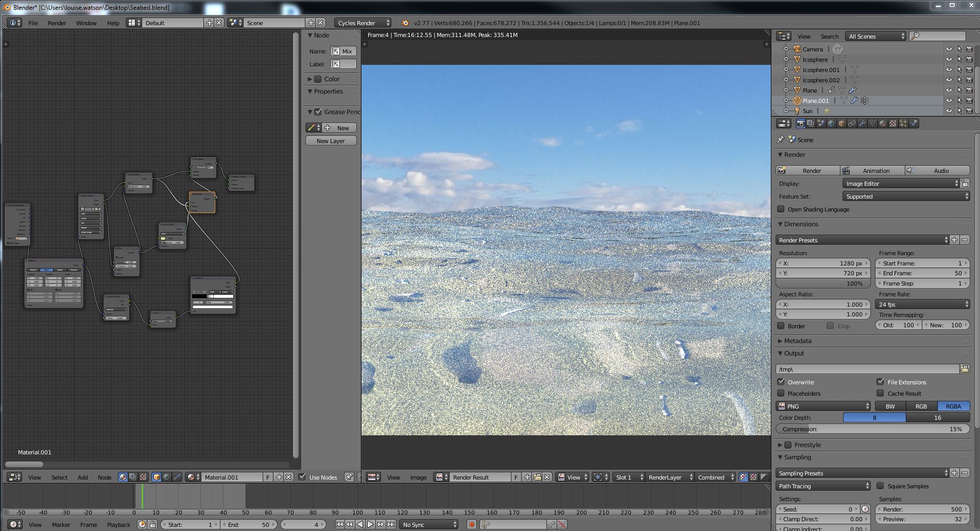Open the World properties tab (globe icon)

pyautogui.click(x=831, y=123)
